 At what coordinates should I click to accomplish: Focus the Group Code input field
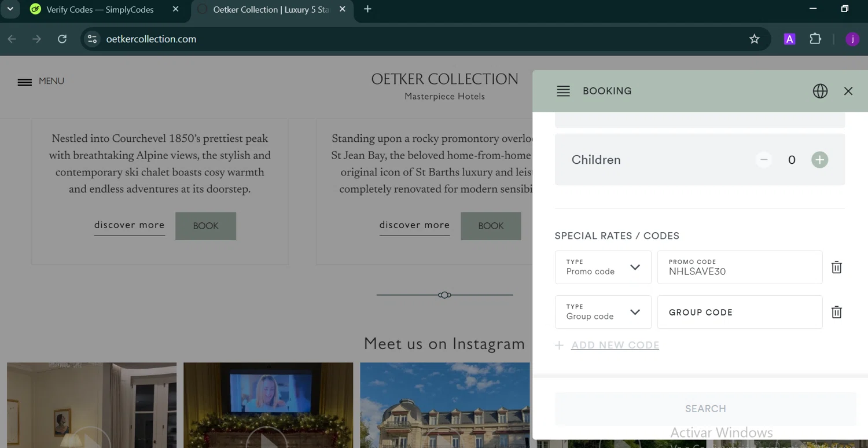click(x=740, y=312)
